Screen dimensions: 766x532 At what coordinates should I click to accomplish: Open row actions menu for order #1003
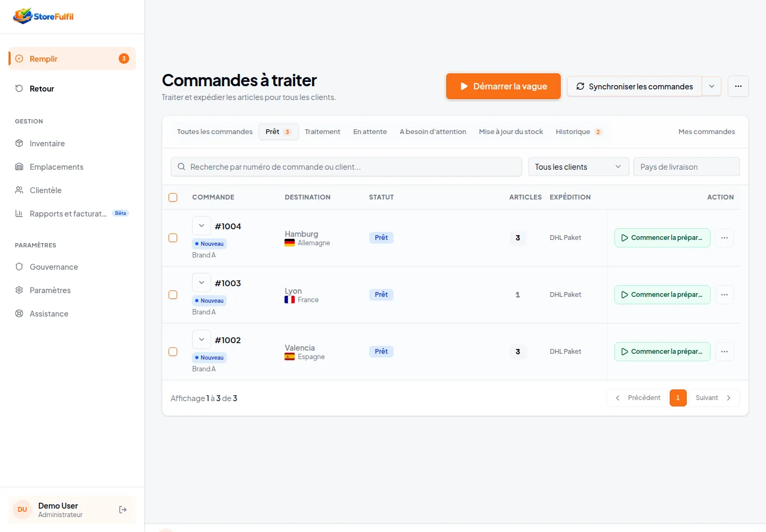pyautogui.click(x=725, y=295)
